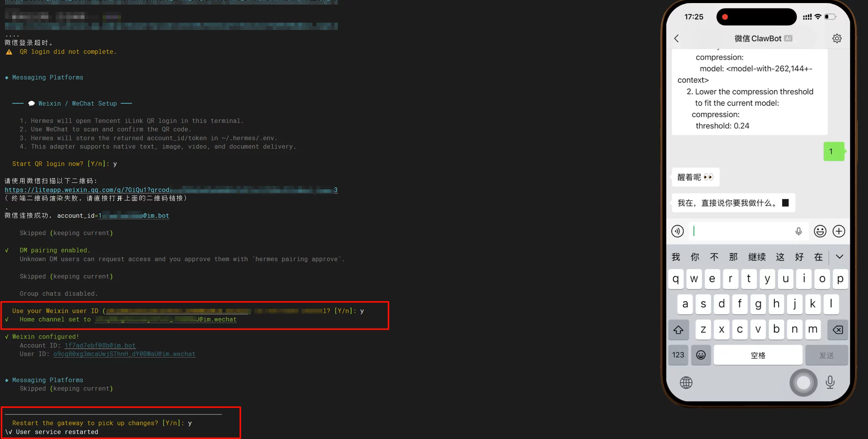Click the chat message input field
Viewport: 868px width, 439px height.
click(741, 231)
